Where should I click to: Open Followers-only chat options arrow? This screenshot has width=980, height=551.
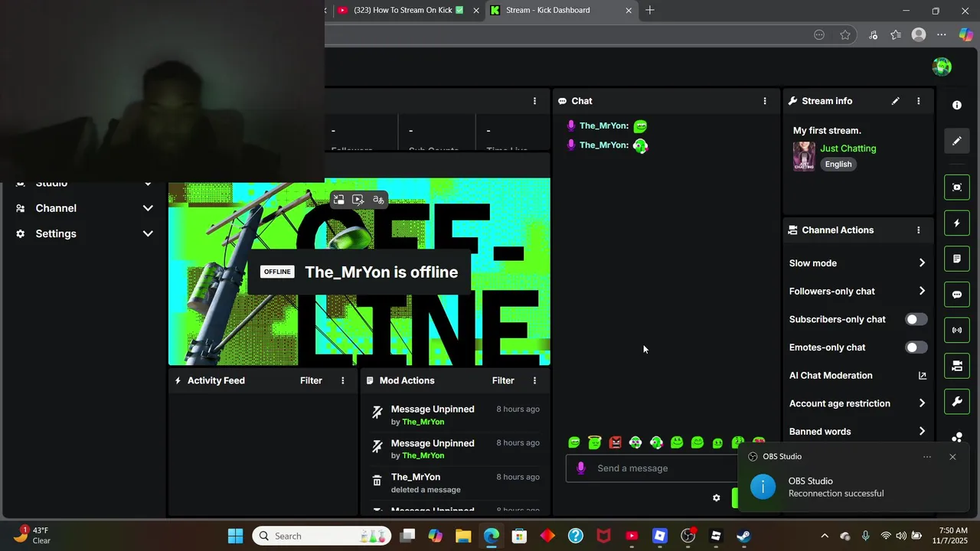922,292
